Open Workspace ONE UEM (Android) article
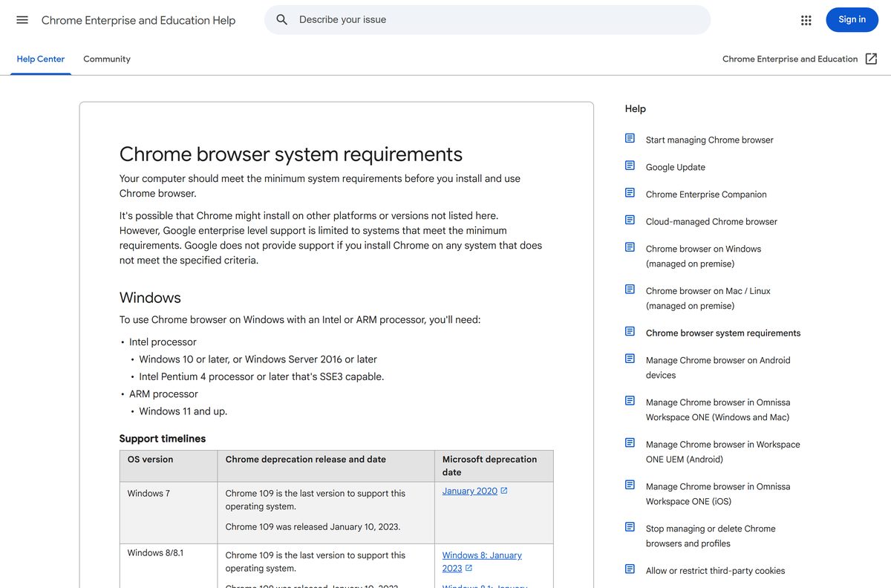 coord(723,451)
